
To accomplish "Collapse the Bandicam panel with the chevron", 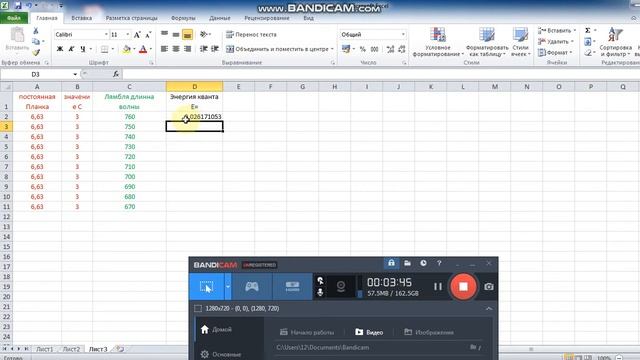I will 489,309.
